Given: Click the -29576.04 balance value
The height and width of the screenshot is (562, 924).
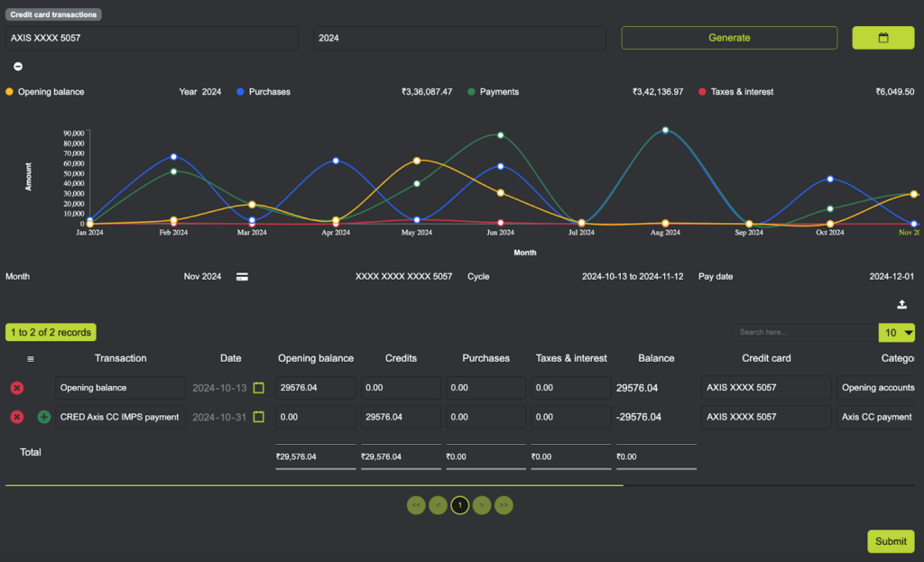Looking at the screenshot, I should (x=639, y=417).
